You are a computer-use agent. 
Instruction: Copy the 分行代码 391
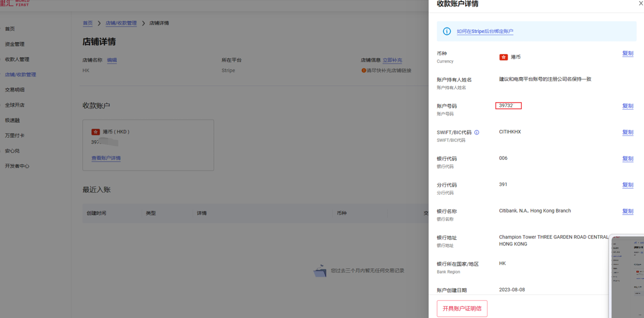(x=627, y=185)
